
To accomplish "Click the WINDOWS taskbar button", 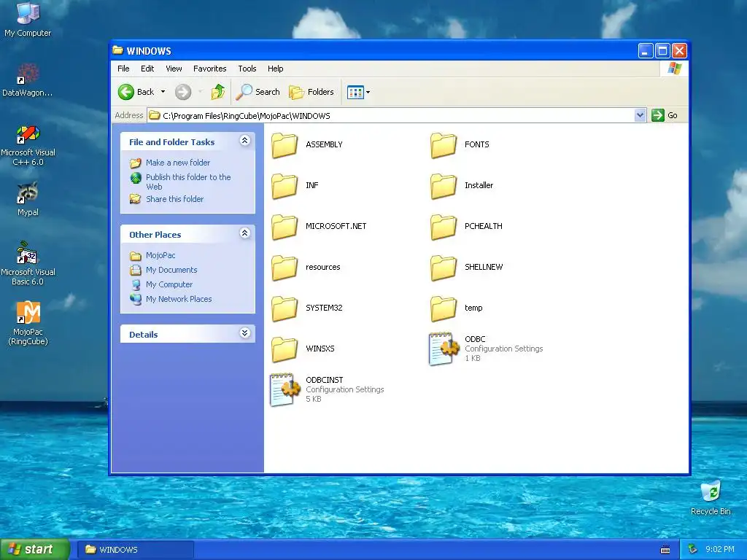I will point(135,550).
